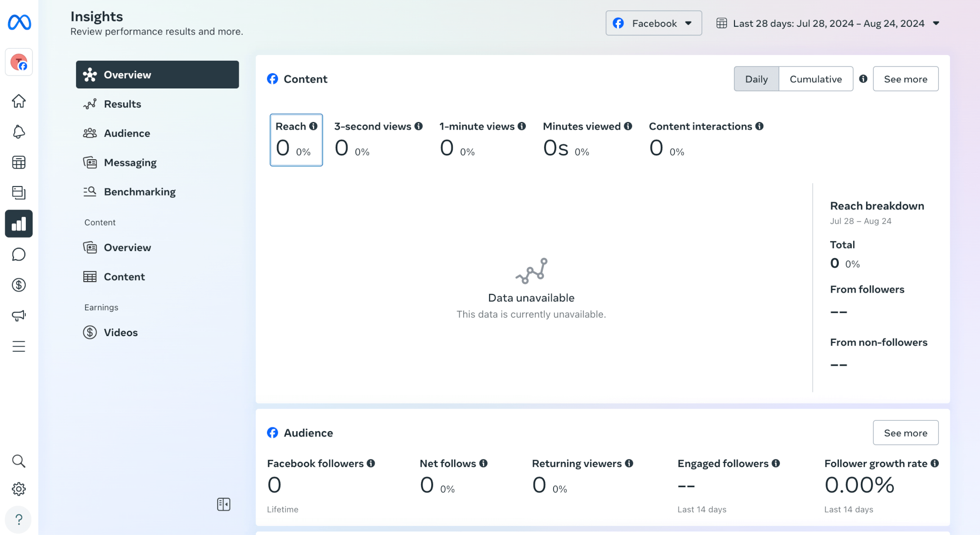Open All Tools with the hamburger icon
Viewport: 980px width, 535px height.
tap(19, 346)
